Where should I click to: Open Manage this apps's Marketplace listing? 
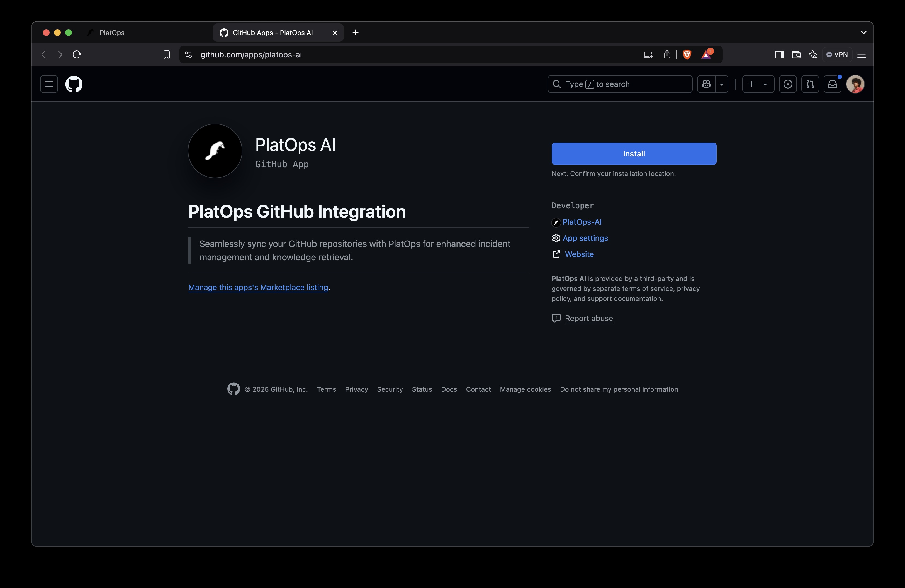(x=258, y=288)
